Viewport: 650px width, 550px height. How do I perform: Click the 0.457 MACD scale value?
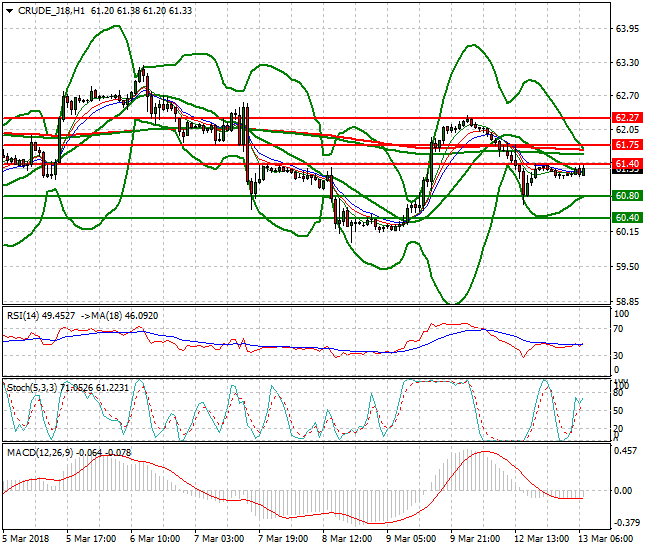[x=626, y=451]
